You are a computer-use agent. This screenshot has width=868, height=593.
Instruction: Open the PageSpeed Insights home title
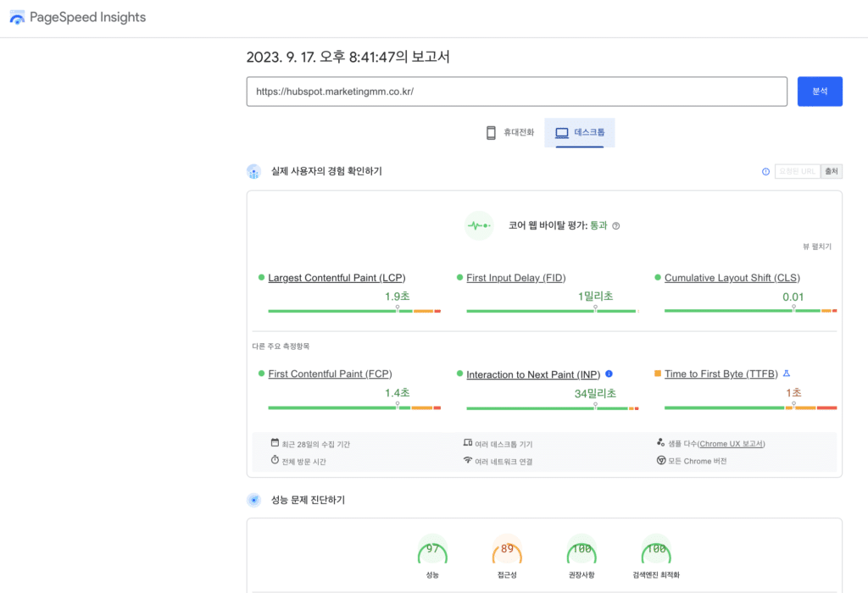(x=87, y=17)
